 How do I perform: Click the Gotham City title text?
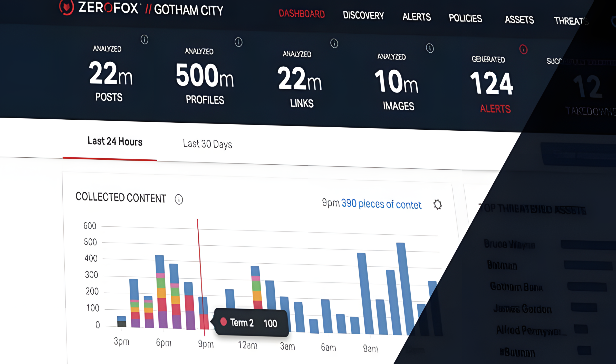click(189, 10)
